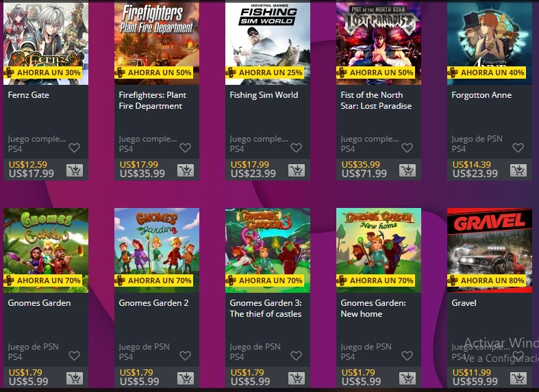Add Fishing Sim World to cart
Viewport: 539px width, 392px height.
click(297, 170)
